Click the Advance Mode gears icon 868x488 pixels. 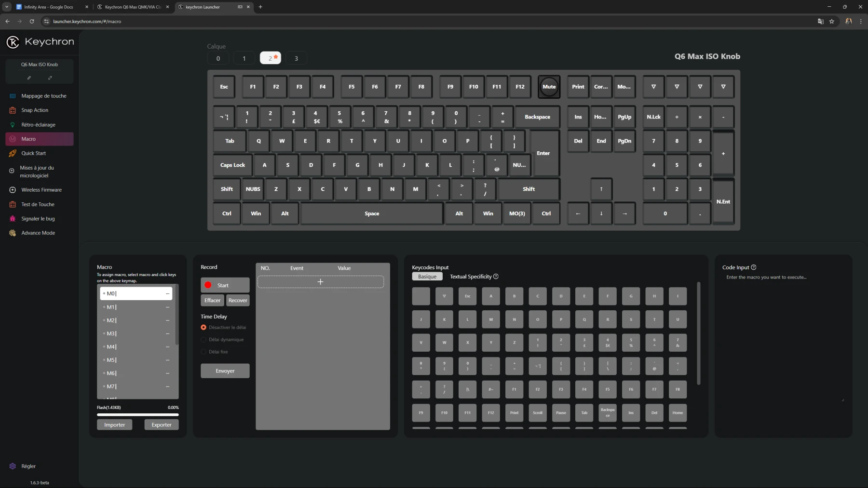[x=13, y=233]
